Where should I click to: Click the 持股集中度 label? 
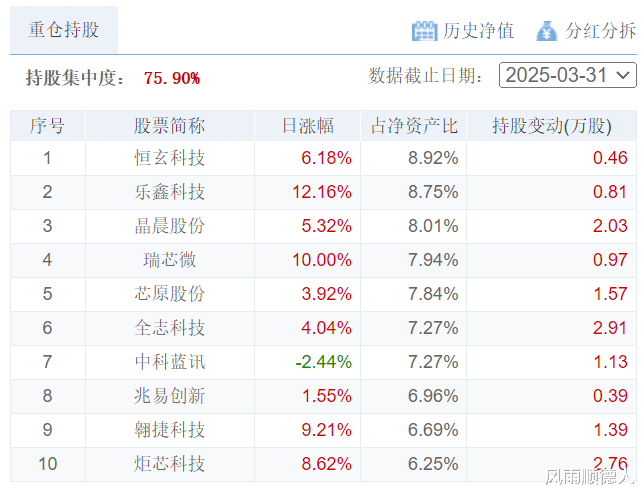[x=75, y=78]
